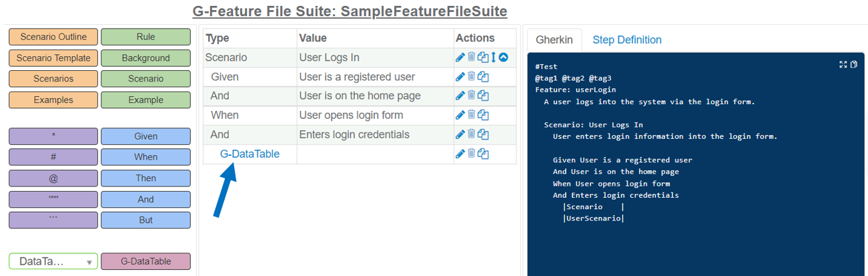868x276 pixels.
Task: Click the suite title heading
Action: [350, 11]
